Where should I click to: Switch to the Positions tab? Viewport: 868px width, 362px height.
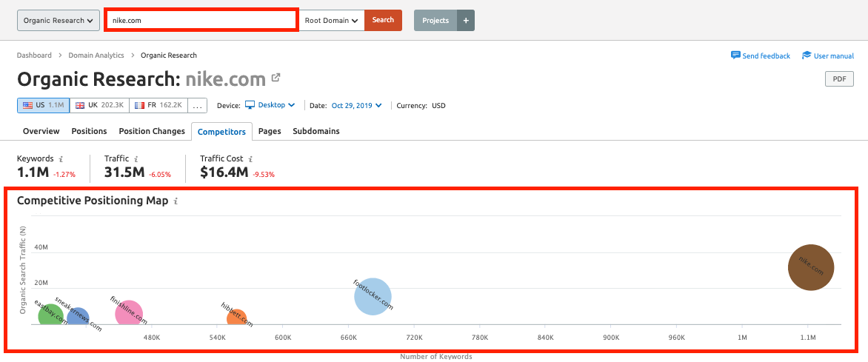[89, 131]
